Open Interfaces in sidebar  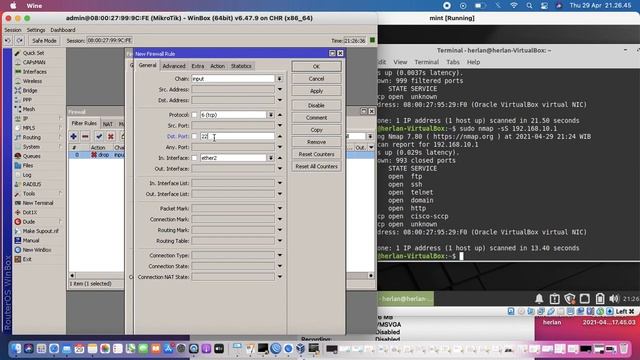35,72
